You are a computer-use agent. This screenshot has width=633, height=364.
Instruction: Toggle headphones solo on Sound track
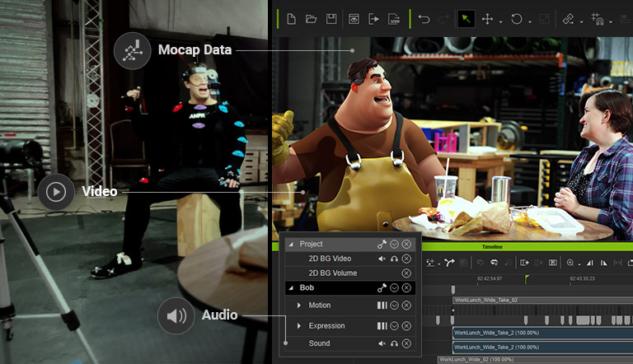click(x=395, y=343)
